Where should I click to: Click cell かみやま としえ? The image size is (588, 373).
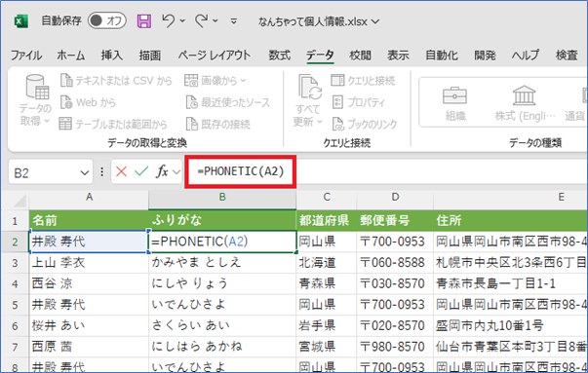click(x=222, y=263)
